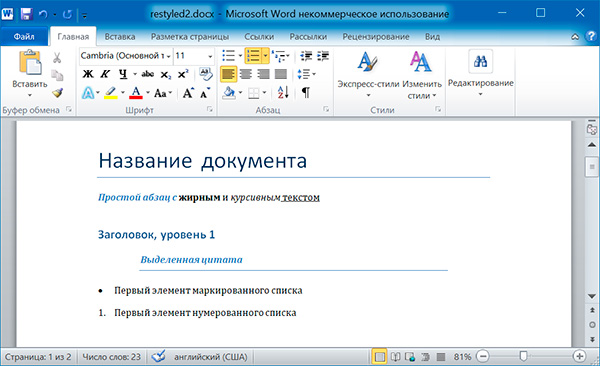Viewport: 600px width, 366px height.
Task: Switch to full screen reading view
Action: tap(395, 357)
